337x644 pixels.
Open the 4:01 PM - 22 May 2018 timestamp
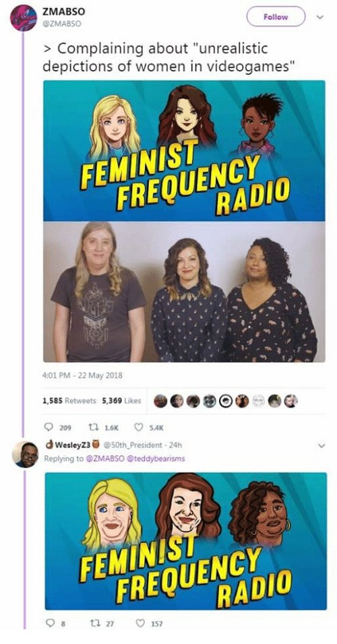point(82,375)
